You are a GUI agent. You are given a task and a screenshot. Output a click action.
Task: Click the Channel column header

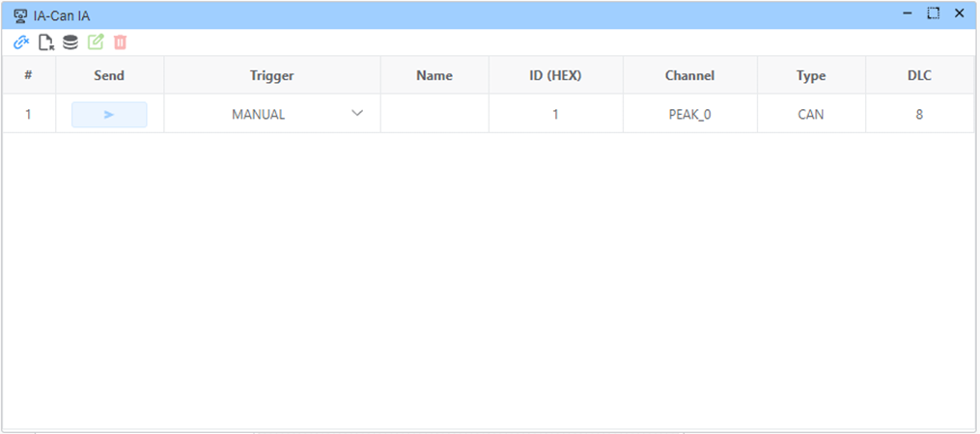pyautogui.click(x=689, y=75)
